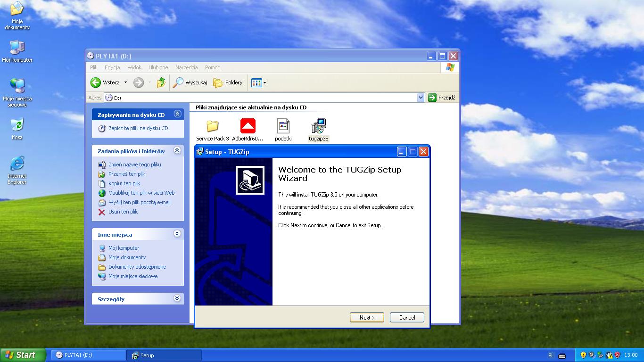Click the TUGZip setup wizard logo image
The image size is (644, 362).
[x=250, y=180]
